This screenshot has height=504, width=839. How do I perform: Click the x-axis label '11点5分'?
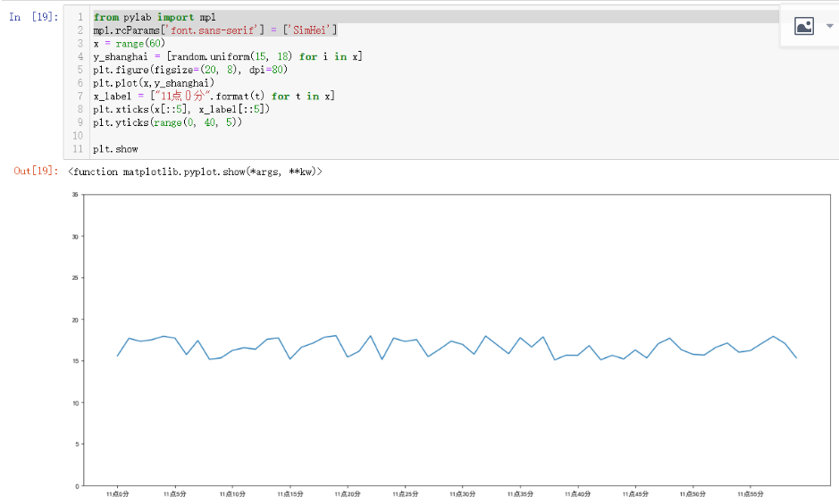tap(174, 494)
